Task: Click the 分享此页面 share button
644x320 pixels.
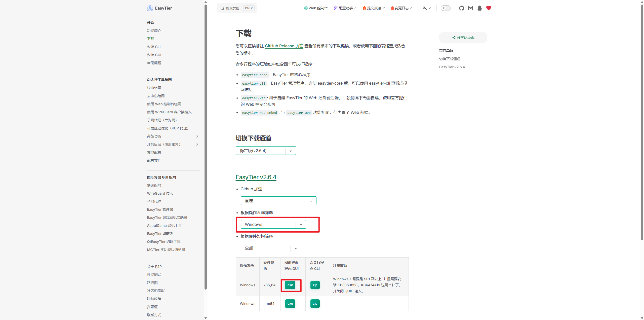Action: point(463,38)
